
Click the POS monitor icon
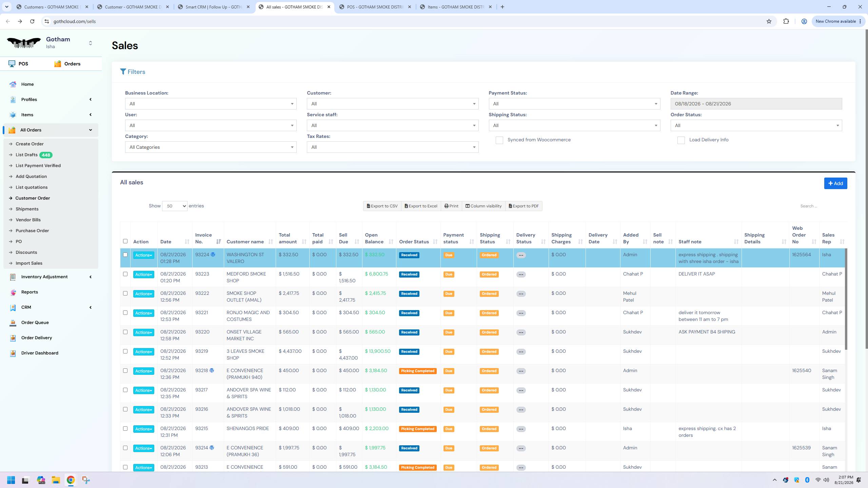(x=12, y=64)
